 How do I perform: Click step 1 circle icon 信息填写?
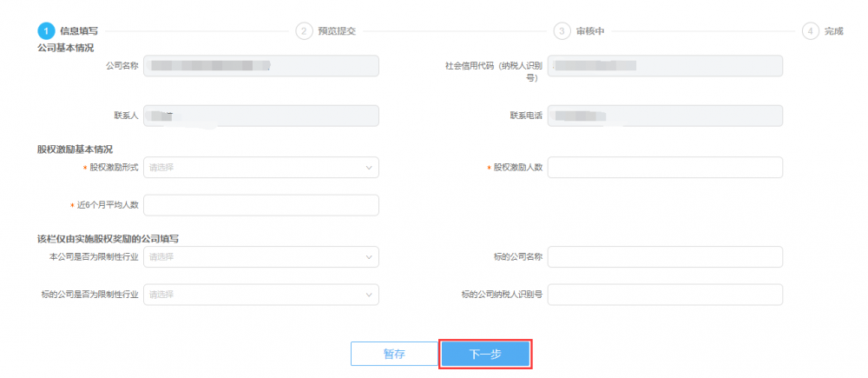(x=46, y=30)
